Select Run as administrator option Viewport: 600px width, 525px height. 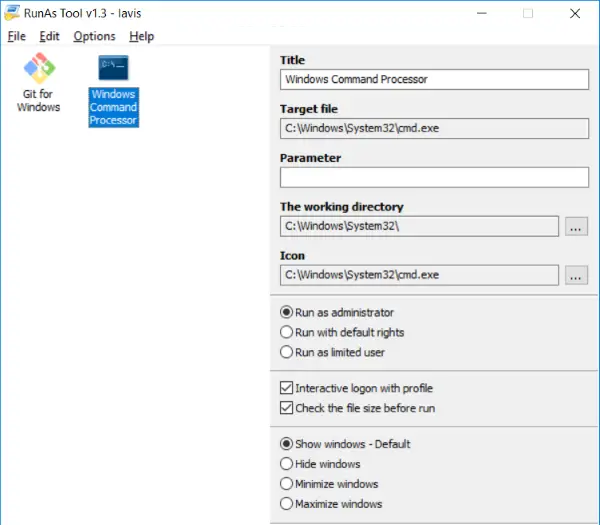coord(337,312)
